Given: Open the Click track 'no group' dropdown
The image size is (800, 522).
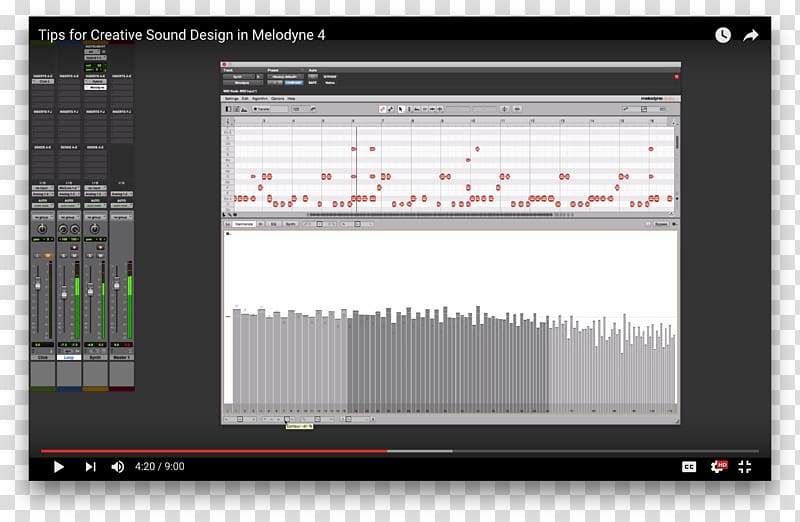Looking at the screenshot, I should [x=43, y=217].
